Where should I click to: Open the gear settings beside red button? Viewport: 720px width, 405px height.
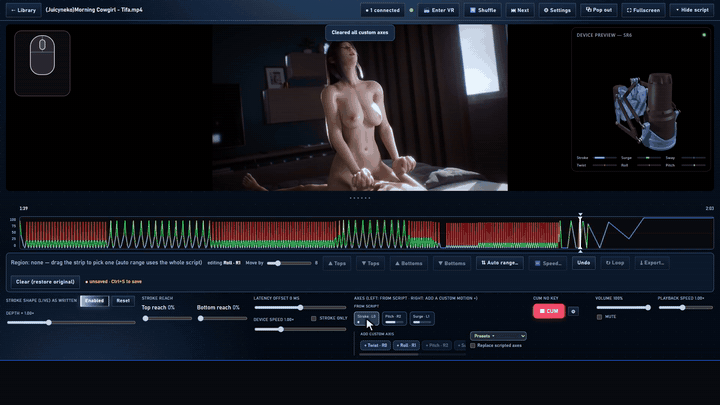coord(573,311)
